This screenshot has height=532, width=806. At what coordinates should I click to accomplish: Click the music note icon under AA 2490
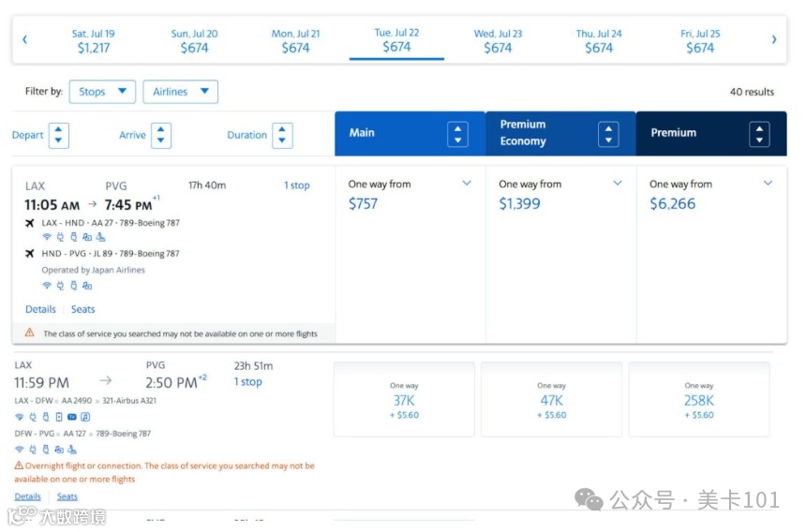pyautogui.click(x=85, y=417)
